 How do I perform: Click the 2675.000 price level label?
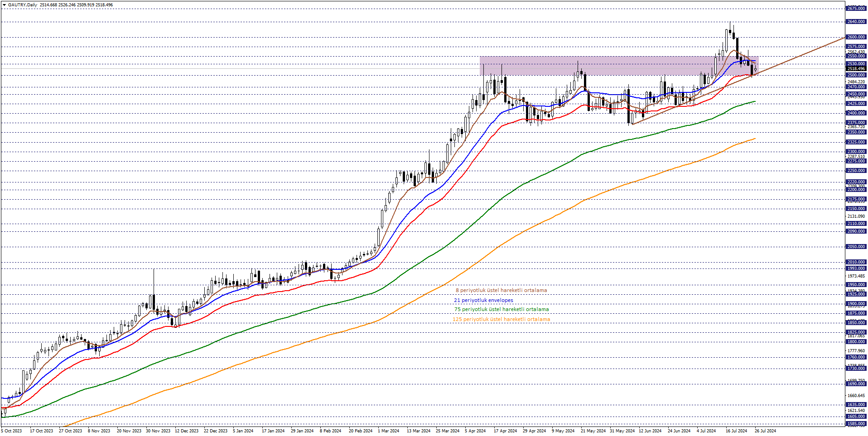[x=856, y=9]
